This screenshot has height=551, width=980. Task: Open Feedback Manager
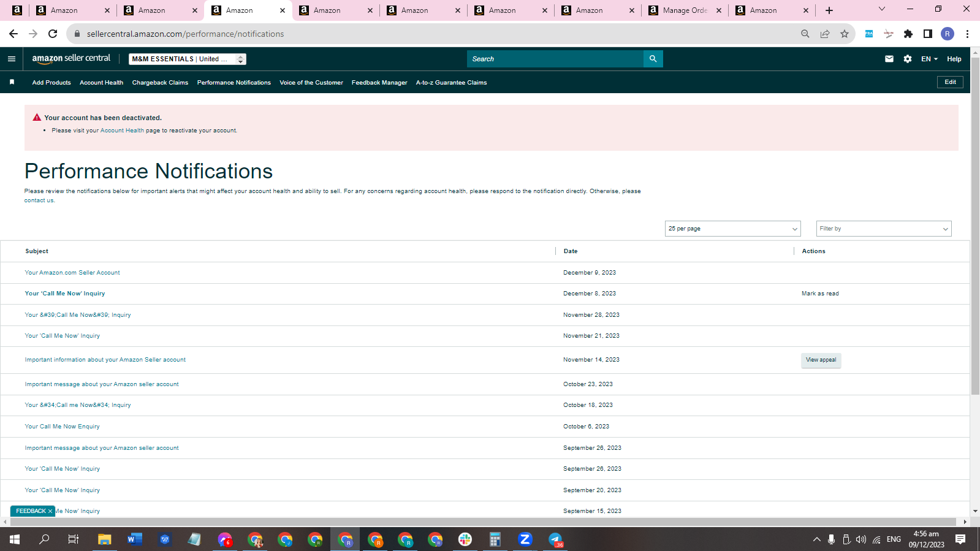tap(379, 83)
